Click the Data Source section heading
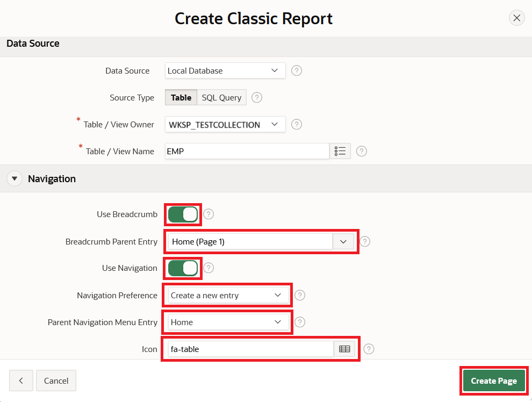 33,44
